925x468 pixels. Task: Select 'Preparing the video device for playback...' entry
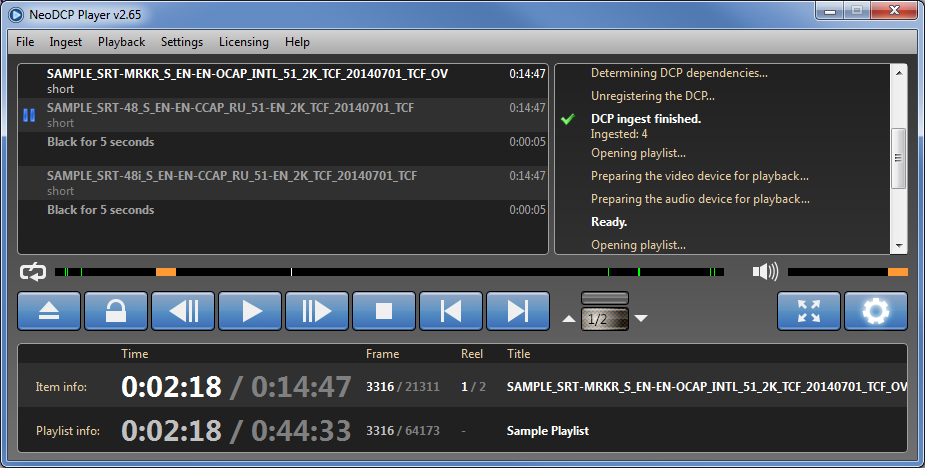point(700,176)
